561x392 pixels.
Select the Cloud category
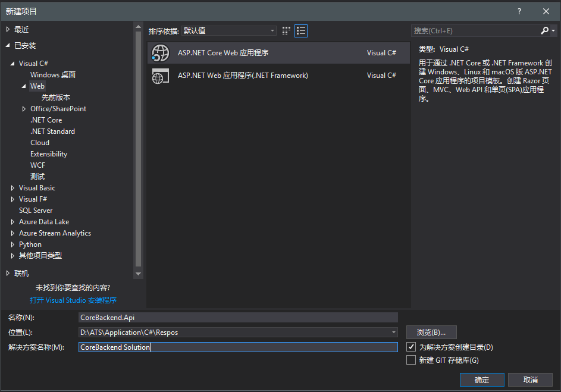click(40, 143)
